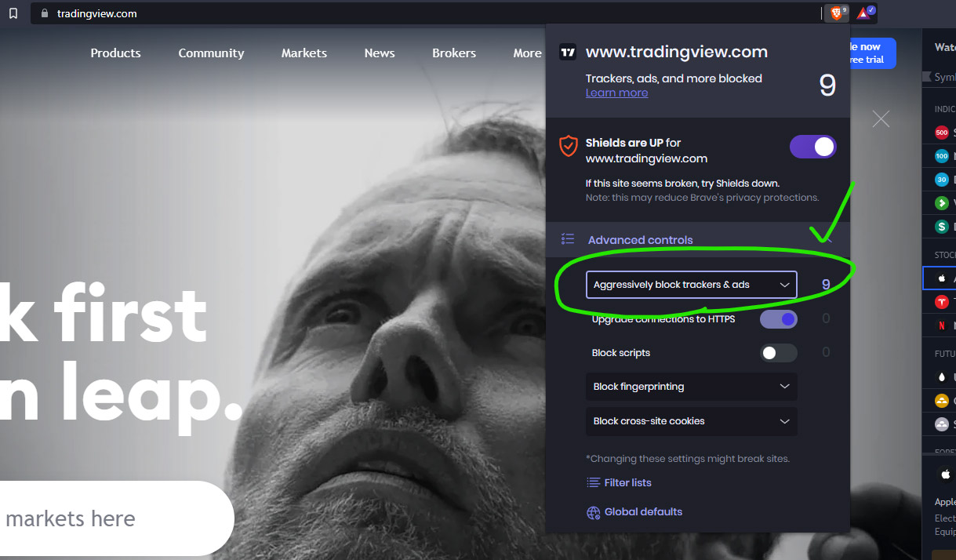
Task: Click the Advanced controls list icon
Action: (x=568, y=239)
